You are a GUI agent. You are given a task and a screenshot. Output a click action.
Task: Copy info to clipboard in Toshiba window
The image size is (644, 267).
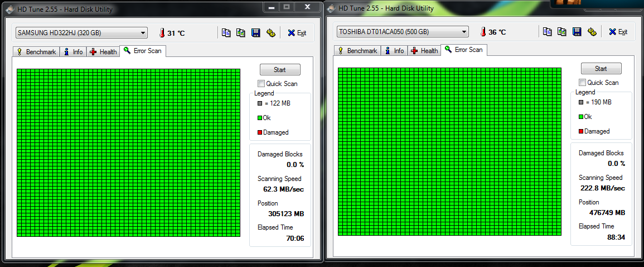tap(547, 32)
